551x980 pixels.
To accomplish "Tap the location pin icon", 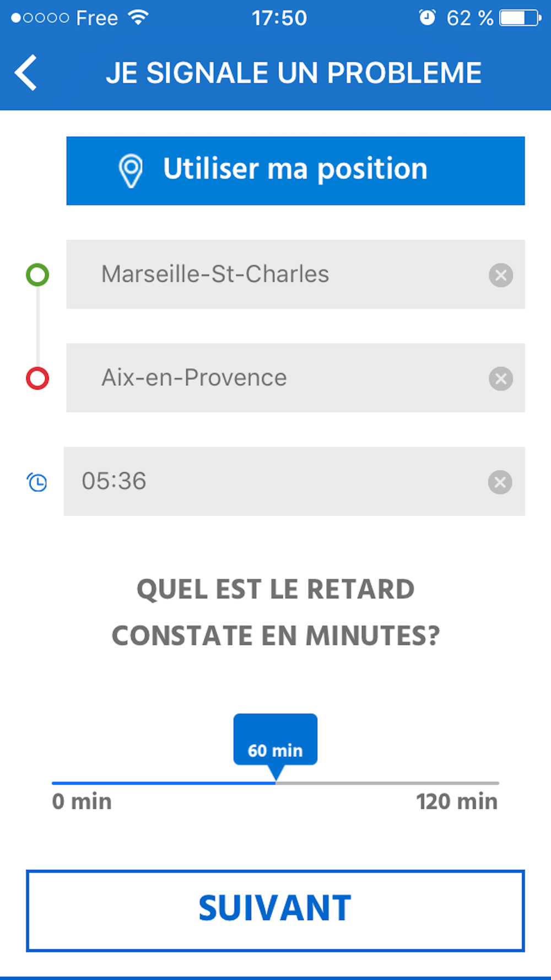I will (131, 171).
